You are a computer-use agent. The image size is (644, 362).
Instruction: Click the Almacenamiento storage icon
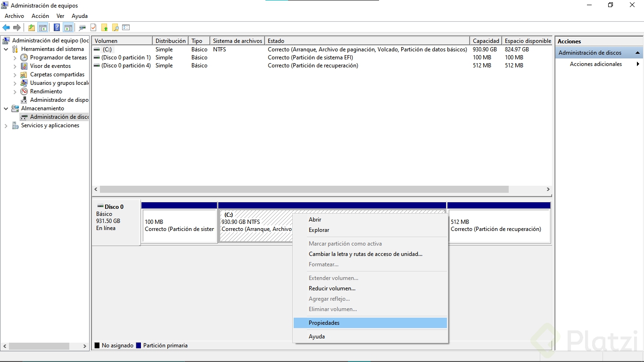click(15, 108)
